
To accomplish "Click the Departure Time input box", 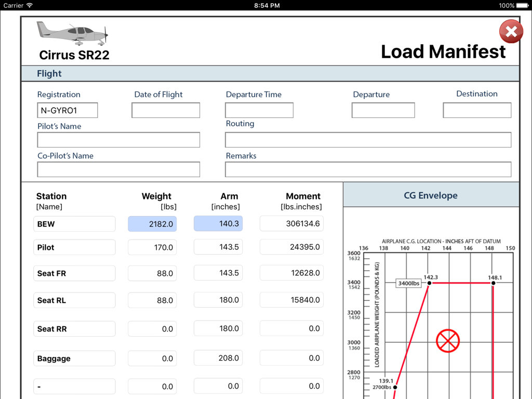I will pyautogui.click(x=259, y=110).
